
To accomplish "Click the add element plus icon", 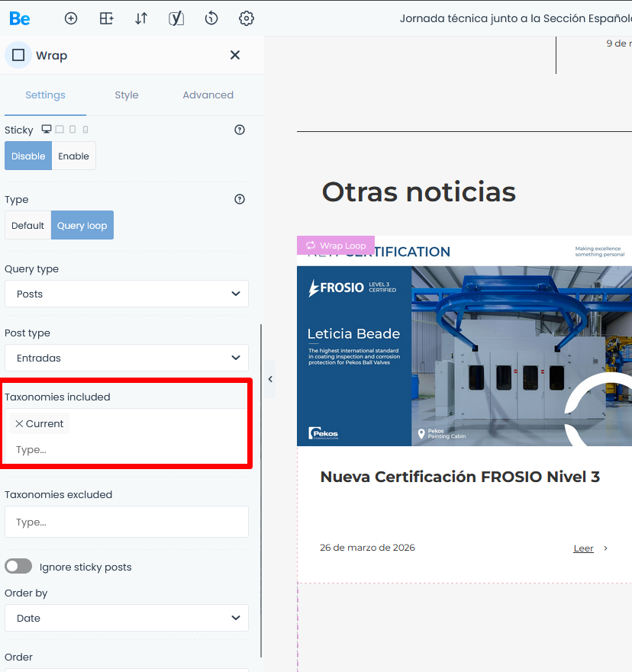I will pos(71,18).
